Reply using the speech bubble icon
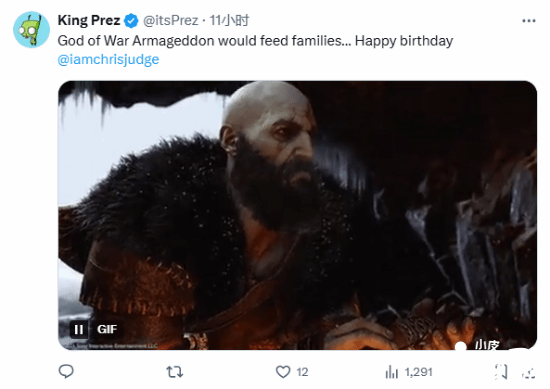The image size is (550, 389). (x=66, y=371)
